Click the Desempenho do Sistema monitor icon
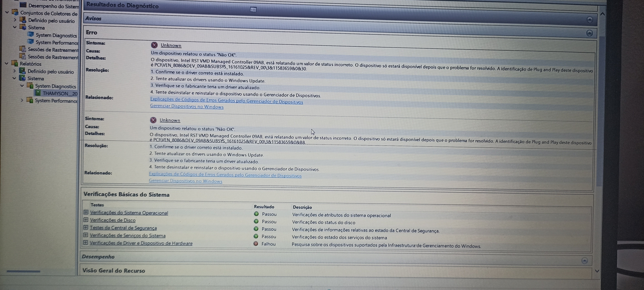 [x=23, y=5]
